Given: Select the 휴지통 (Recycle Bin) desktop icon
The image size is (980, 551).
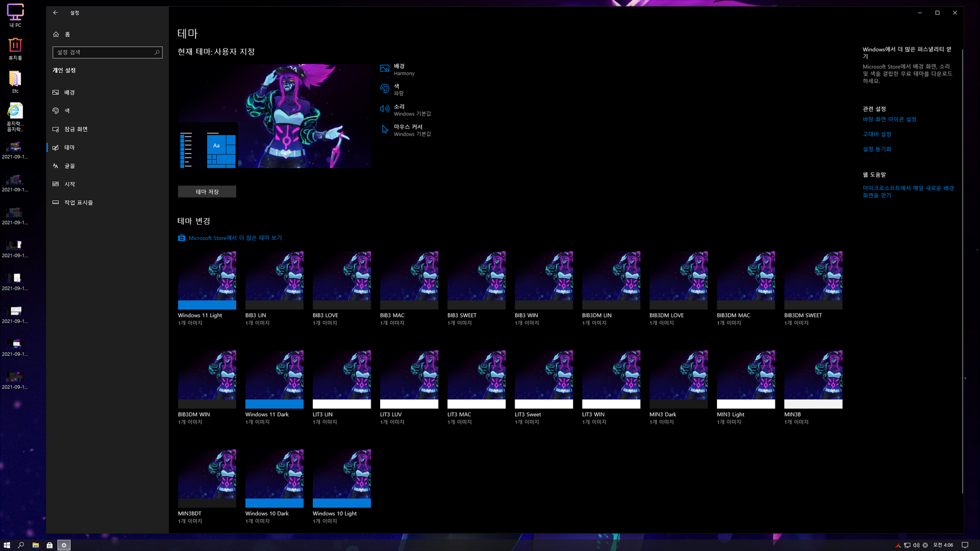Looking at the screenshot, I should pyautogui.click(x=15, y=49).
